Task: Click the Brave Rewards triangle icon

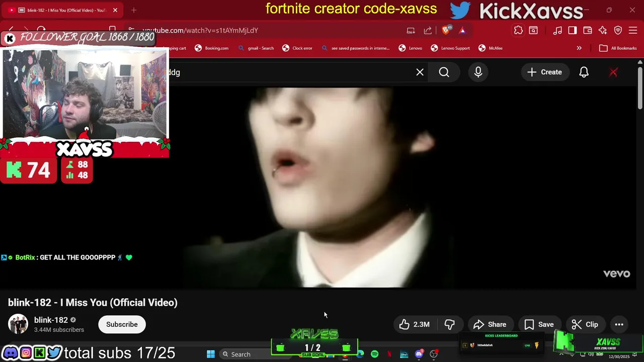Action: click(462, 30)
